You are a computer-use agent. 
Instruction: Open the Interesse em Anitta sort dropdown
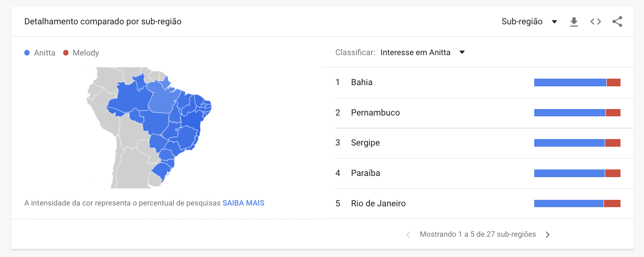pos(415,52)
